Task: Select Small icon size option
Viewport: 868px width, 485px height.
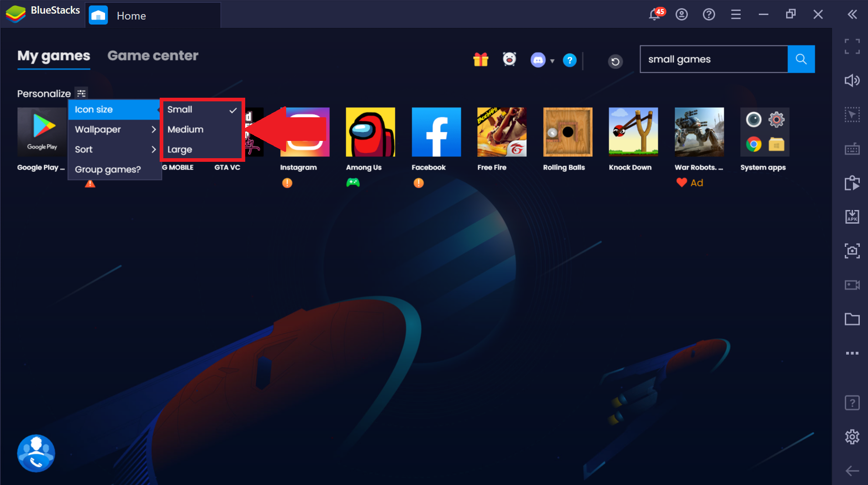Action: point(202,110)
